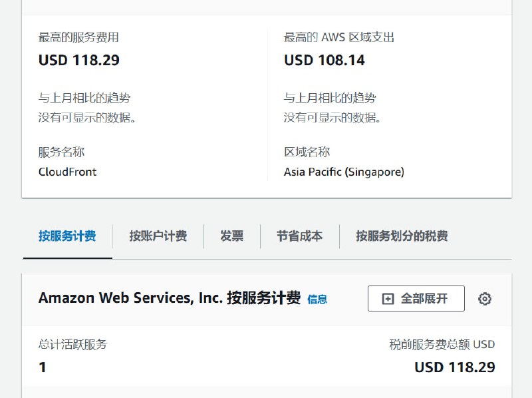532x398 pixels.
Task: Click the 最高的 AWS 区域支出 label
Action: (339, 37)
